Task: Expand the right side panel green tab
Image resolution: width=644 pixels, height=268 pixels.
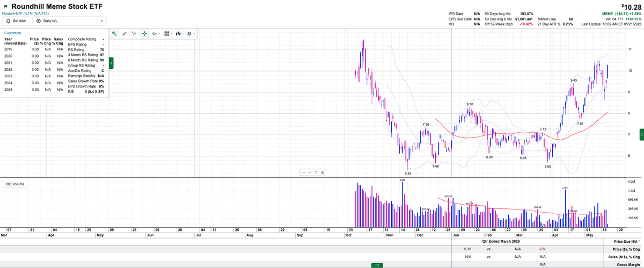Action: tap(641, 135)
